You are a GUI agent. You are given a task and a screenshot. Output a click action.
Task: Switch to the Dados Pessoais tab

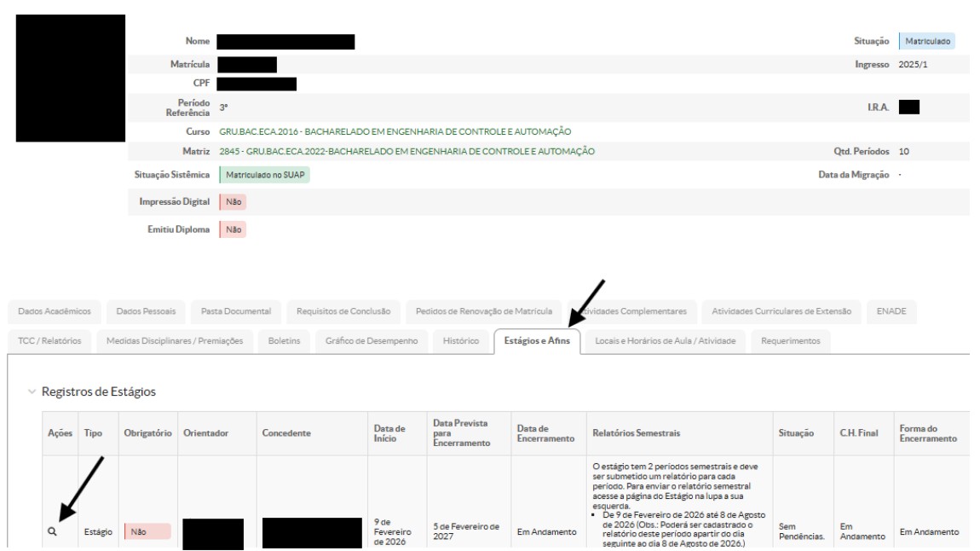[146, 311]
